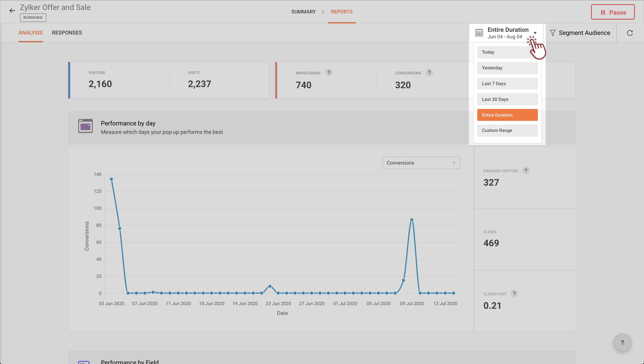The height and width of the screenshot is (364, 644).
Task: Open the Impressions help question mark
Action: (329, 72)
